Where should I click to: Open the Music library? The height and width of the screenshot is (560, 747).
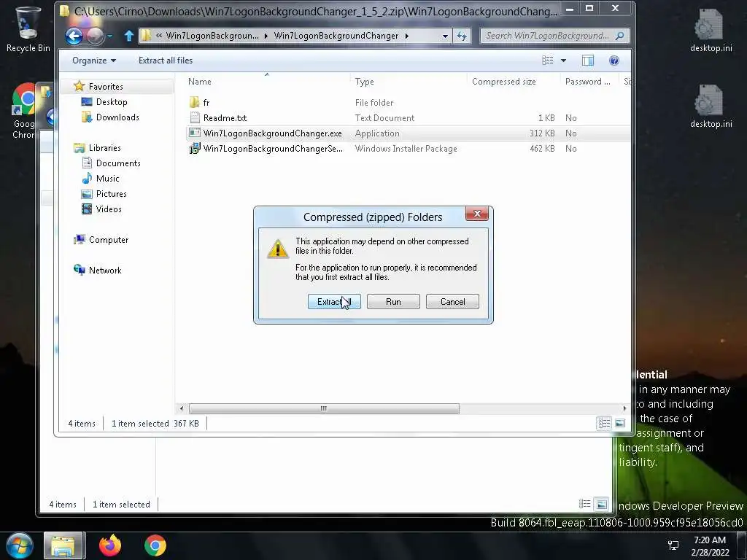[x=108, y=178]
